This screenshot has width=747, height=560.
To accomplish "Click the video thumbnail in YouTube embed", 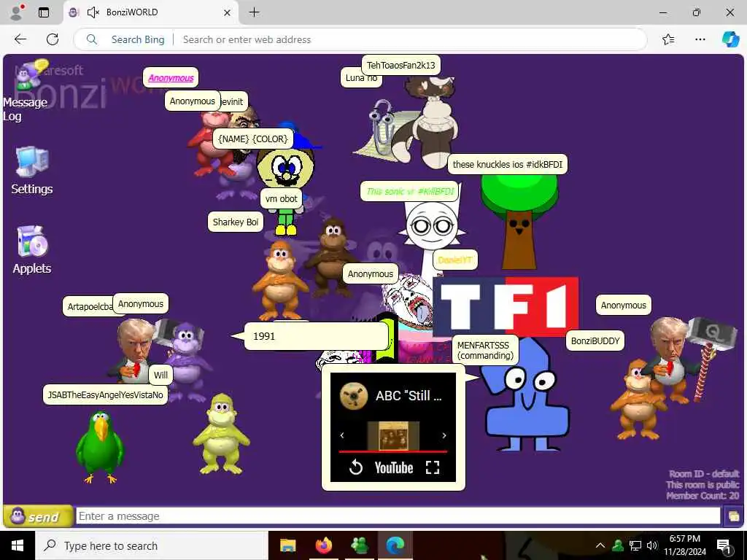I will click(393, 435).
